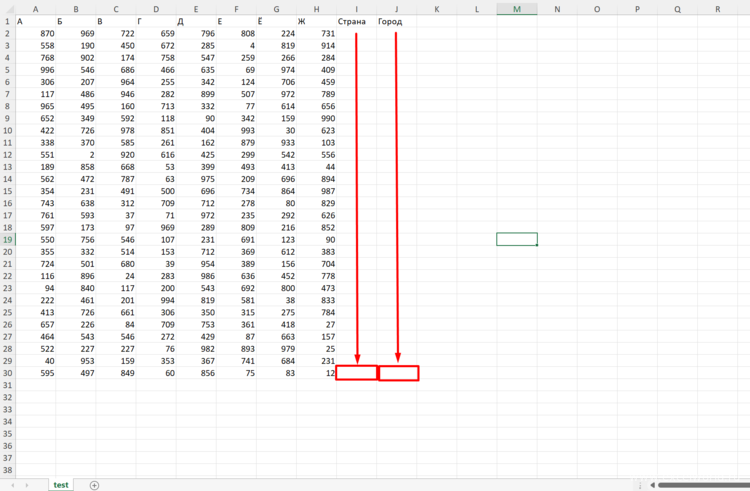Click cell F27 with value 87
Viewport: 750px width, 491px height.
click(236, 337)
